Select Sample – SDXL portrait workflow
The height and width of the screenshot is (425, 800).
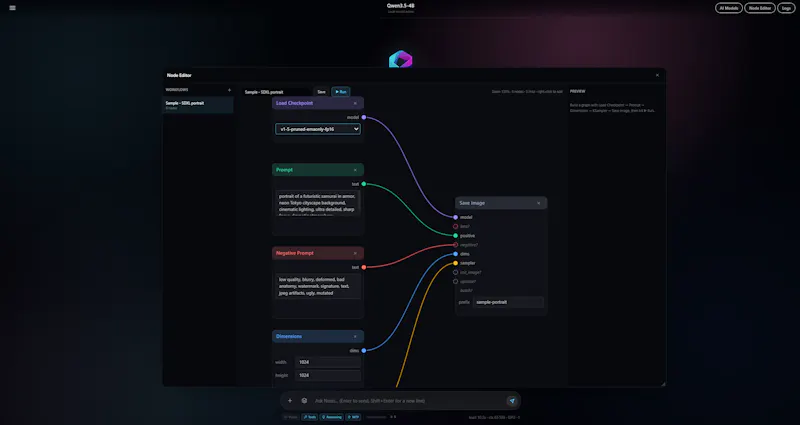pyautogui.click(x=198, y=105)
